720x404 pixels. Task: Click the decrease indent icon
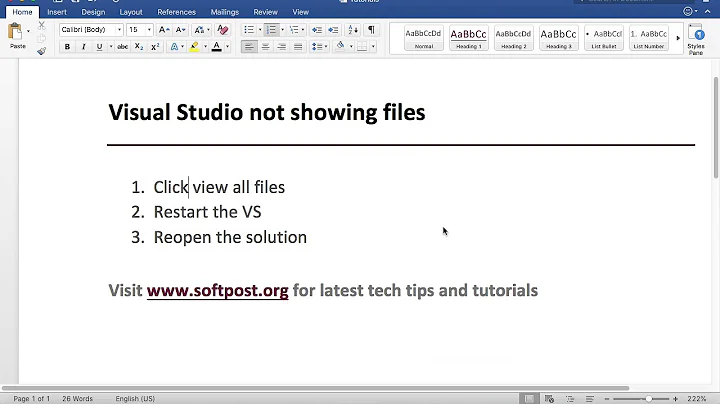tap(317, 30)
